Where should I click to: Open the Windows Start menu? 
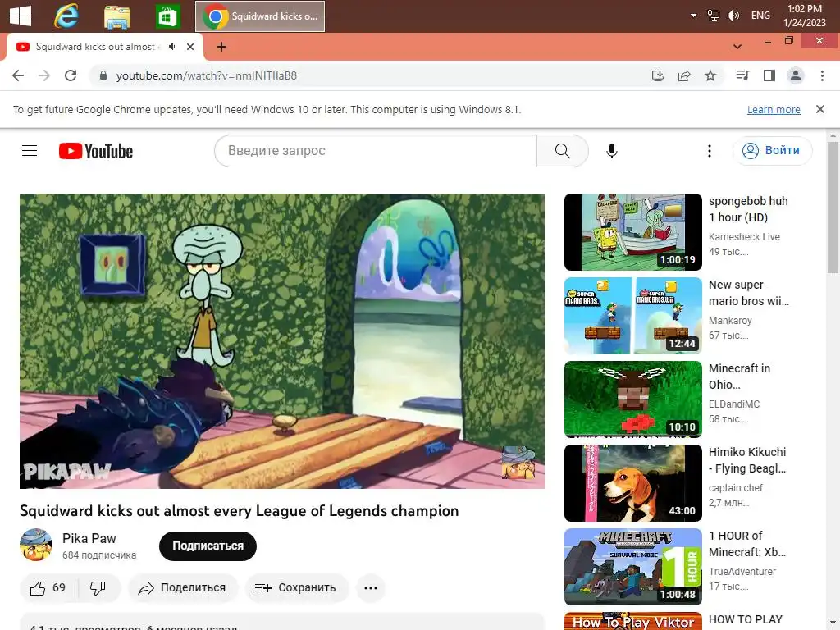click(21, 16)
